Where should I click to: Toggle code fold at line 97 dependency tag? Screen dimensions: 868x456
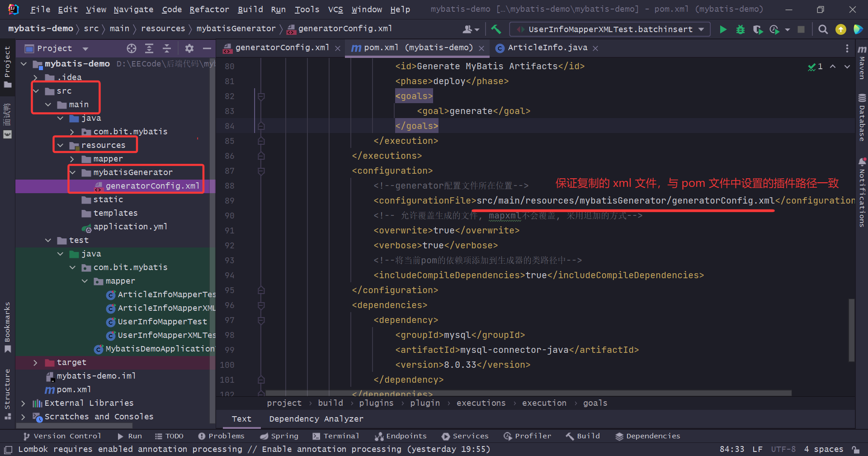[x=261, y=320]
